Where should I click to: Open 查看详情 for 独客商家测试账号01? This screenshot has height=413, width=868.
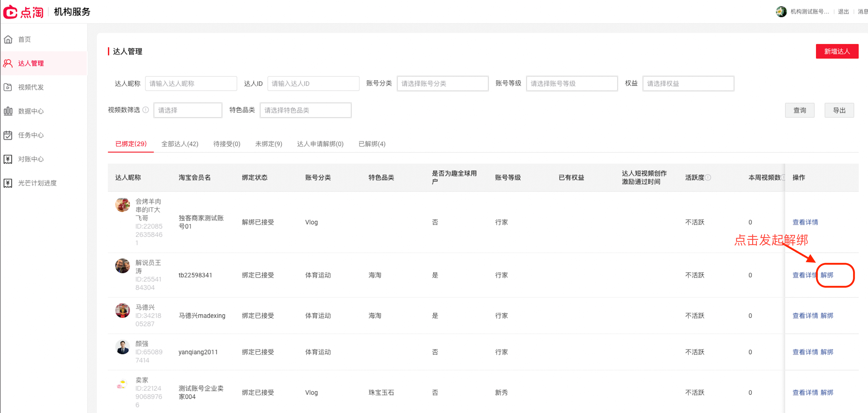tap(805, 222)
